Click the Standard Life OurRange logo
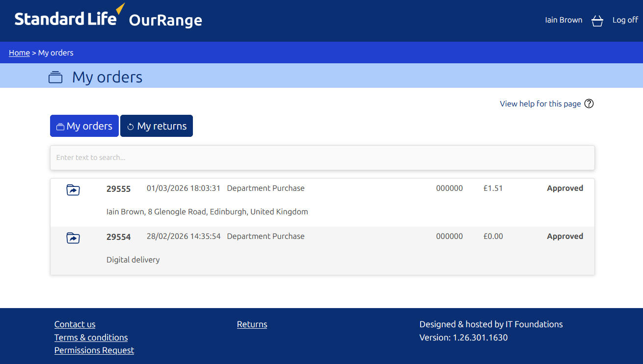Screen dimensions: 643x364 (x=108, y=19)
